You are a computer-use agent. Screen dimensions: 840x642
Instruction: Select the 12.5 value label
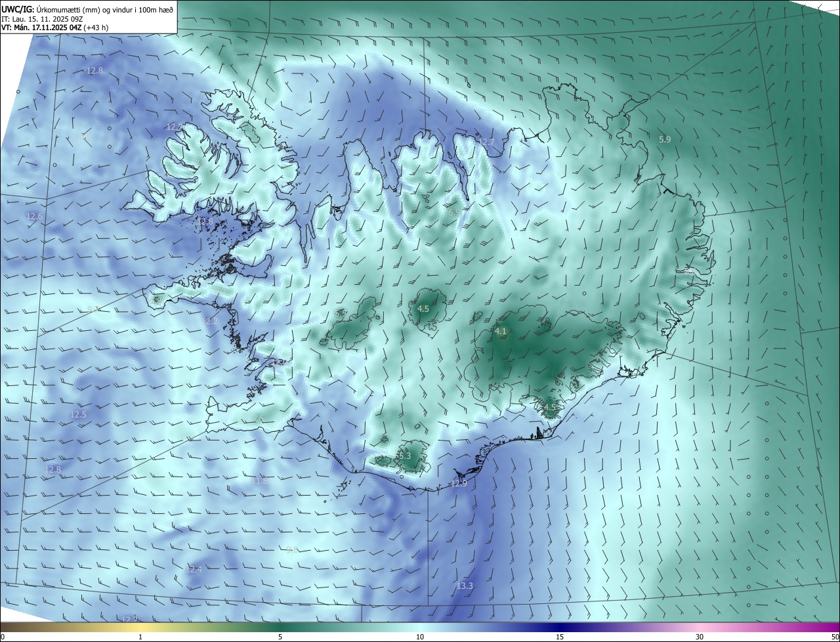[78, 414]
